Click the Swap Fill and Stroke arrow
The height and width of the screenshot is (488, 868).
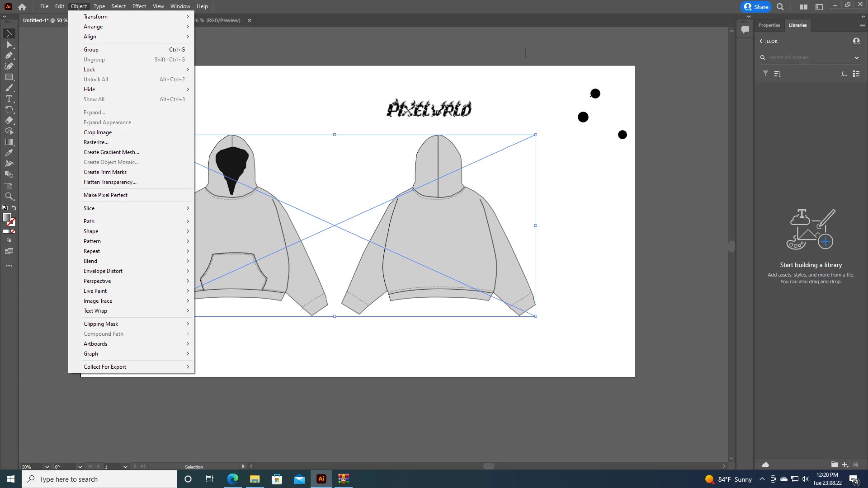(x=14, y=208)
